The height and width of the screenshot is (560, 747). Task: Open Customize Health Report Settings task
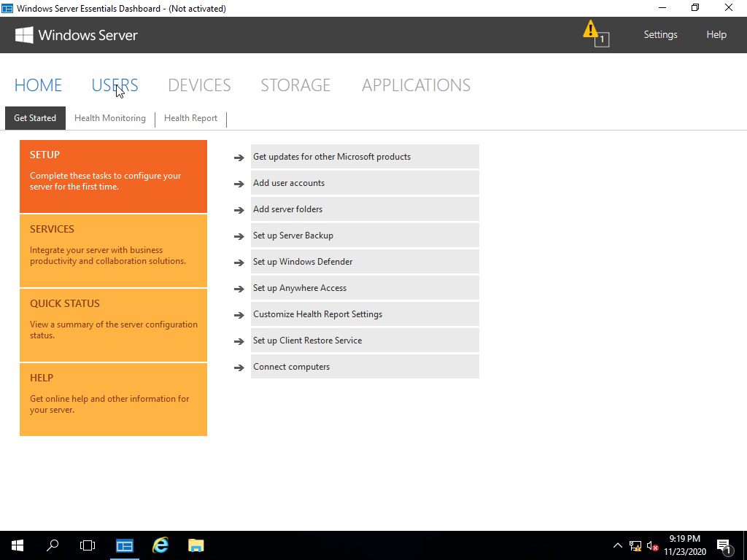tap(365, 314)
